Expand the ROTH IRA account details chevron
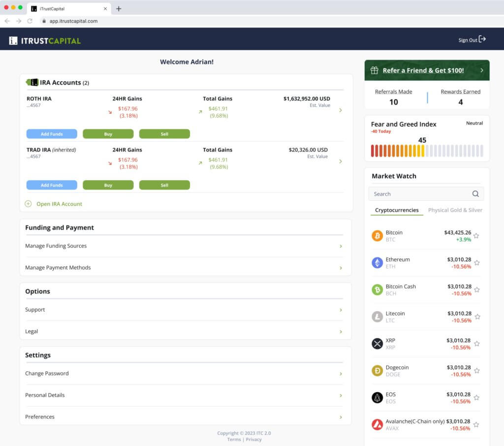 click(x=341, y=110)
